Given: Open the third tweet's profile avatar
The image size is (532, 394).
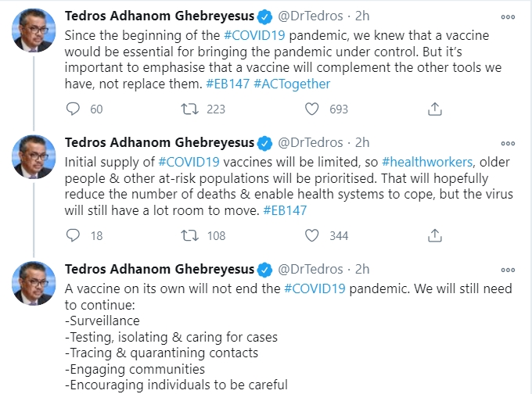Looking at the screenshot, I should click(34, 285).
